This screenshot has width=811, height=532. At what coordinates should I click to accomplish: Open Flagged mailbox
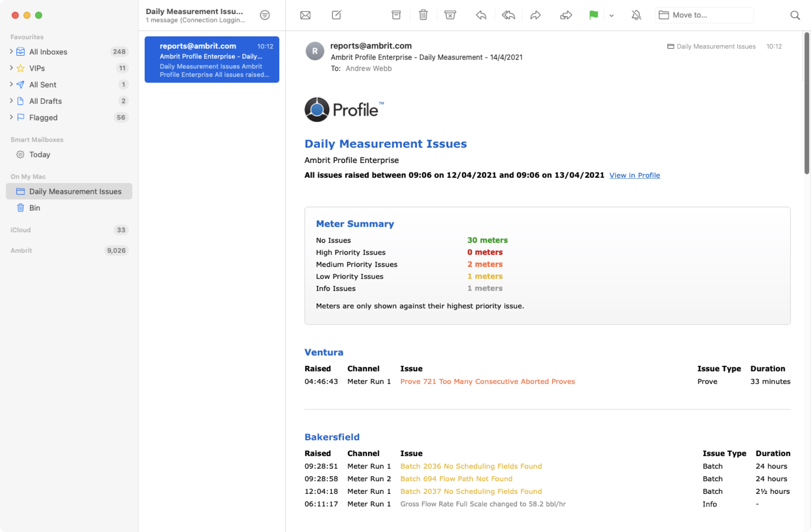click(69, 117)
